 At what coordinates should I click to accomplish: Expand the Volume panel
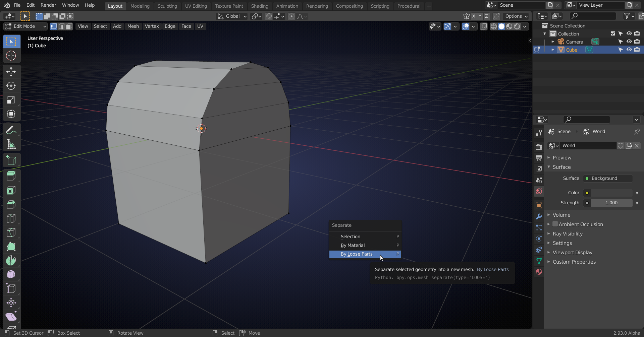[x=561, y=215]
